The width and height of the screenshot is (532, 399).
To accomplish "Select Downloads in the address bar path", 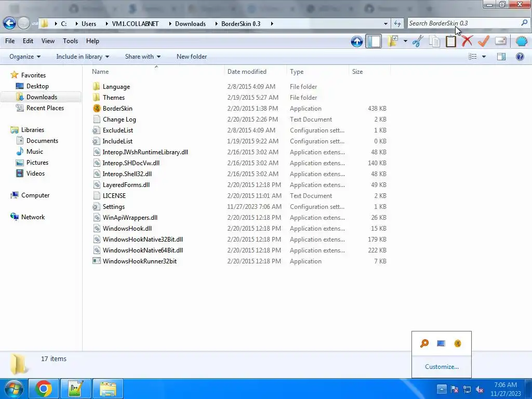I will tap(190, 24).
